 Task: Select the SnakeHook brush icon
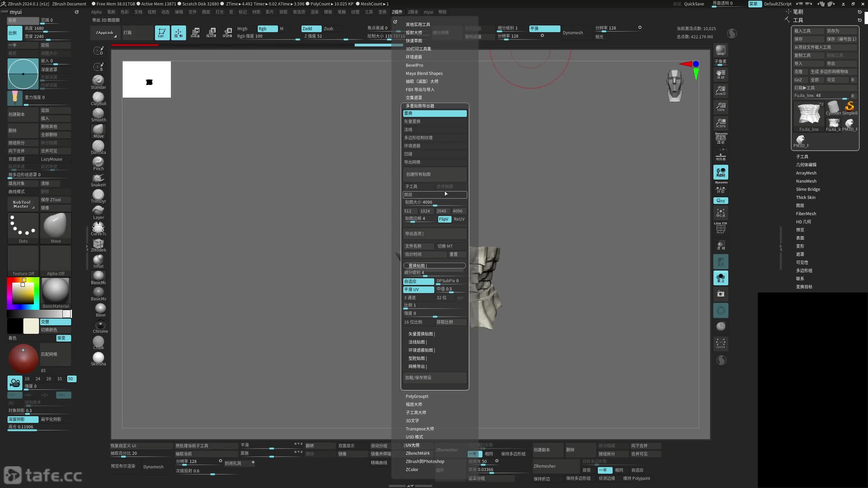(98, 179)
